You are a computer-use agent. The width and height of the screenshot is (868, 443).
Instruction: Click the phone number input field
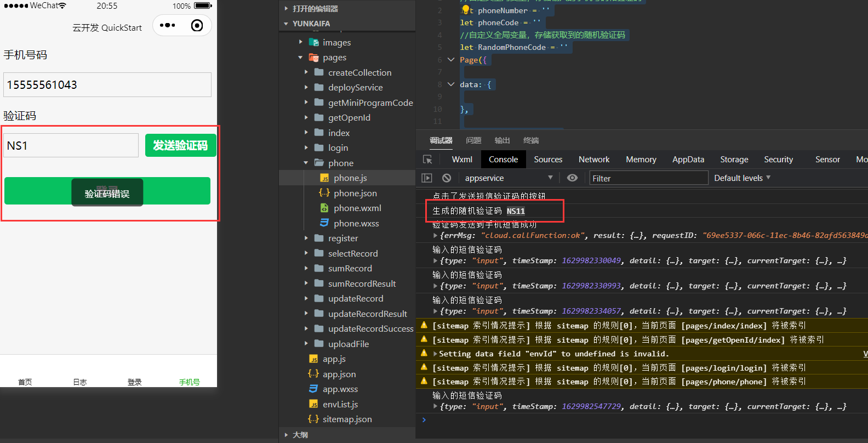pyautogui.click(x=107, y=85)
